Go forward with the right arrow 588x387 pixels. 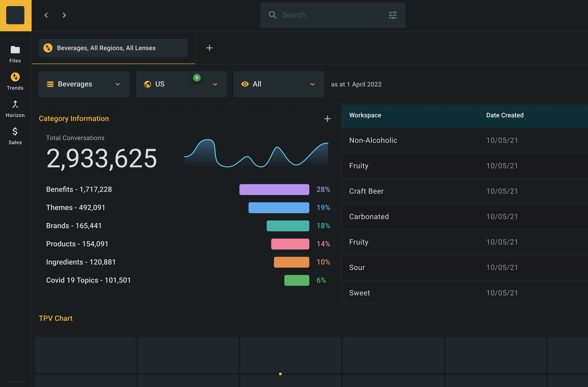[64, 15]
